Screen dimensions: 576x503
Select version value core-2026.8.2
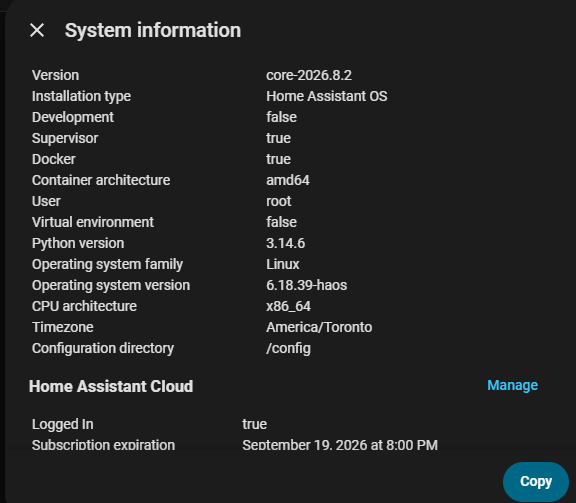point(309,75)
